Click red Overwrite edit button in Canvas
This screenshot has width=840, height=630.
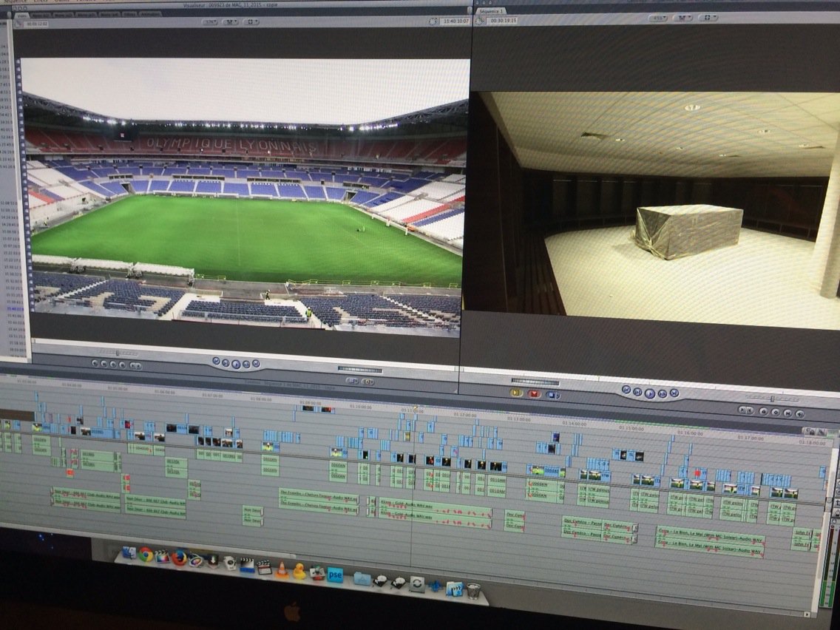(x=534, y=393)
